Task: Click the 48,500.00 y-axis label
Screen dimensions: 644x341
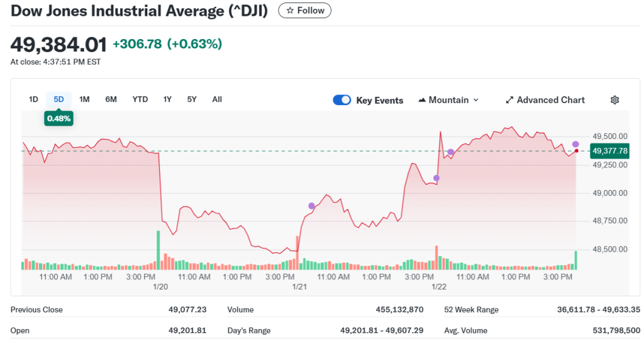Action: (x=610, y=249)
